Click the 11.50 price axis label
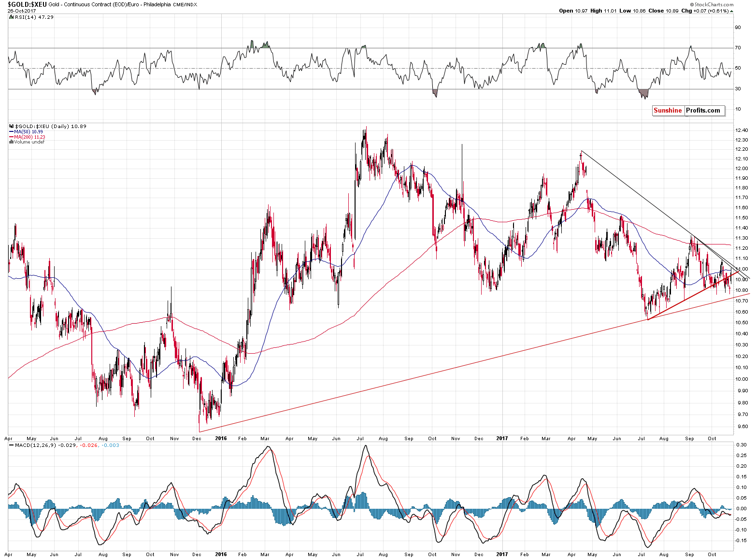The width and height of the screenshot is (756, 559). tap(742, 217)
